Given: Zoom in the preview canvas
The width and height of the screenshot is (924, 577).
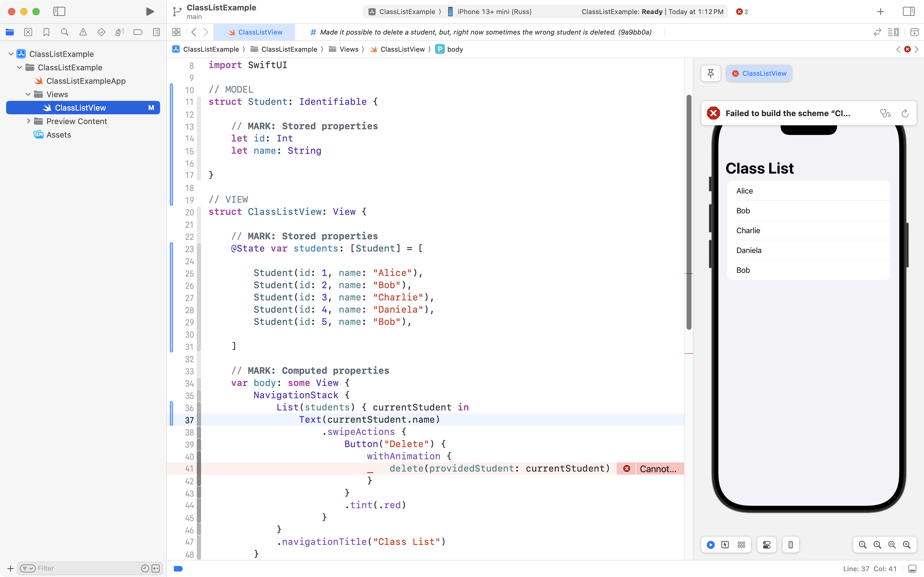Looking at the screenshot, I should (x=907, y=545).
